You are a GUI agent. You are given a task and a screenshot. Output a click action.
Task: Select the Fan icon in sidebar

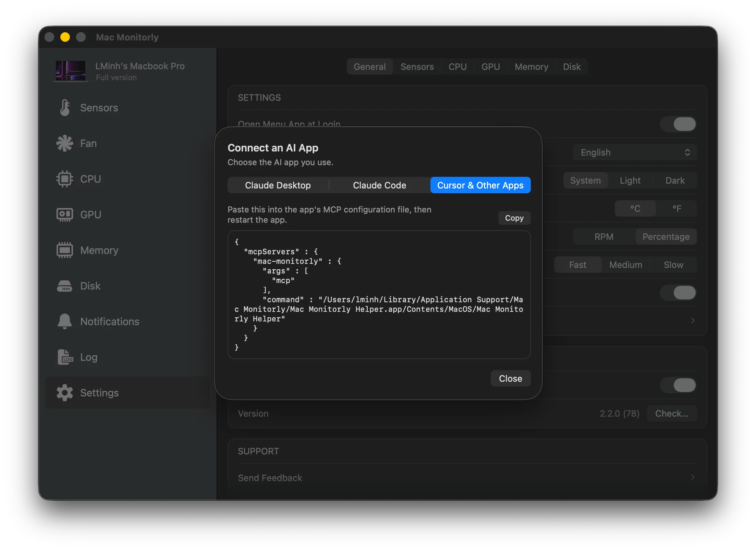click(65, 143)
